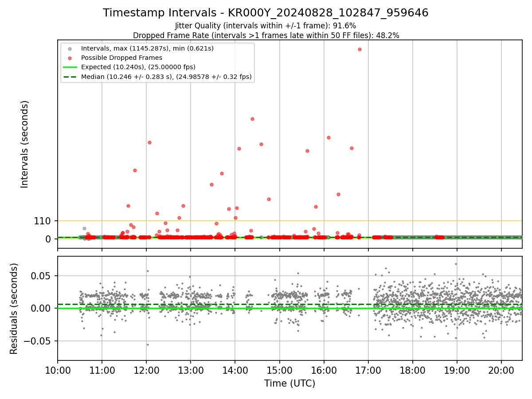Viewport: 532px width, 399px height.
Task: Click the "Residuals (seconds)" y-axis label
Action: 14,309
